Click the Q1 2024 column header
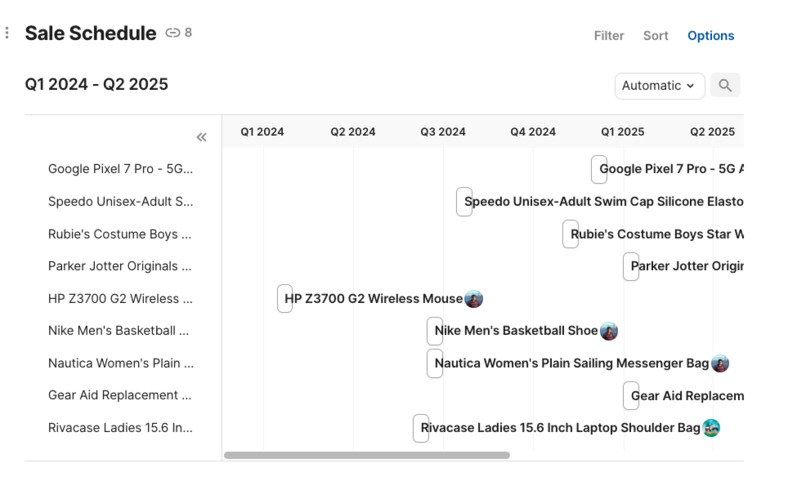The image size is (806, 490). coord(262,132)
